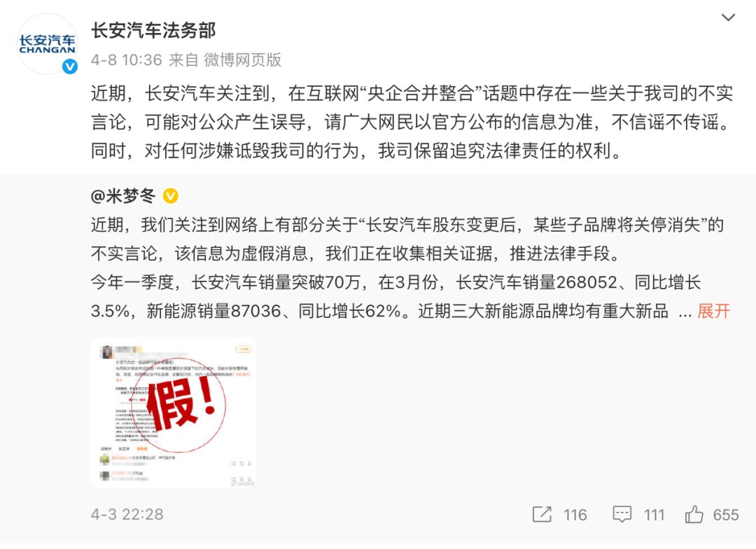Click the repost share icon

point(542,514)
